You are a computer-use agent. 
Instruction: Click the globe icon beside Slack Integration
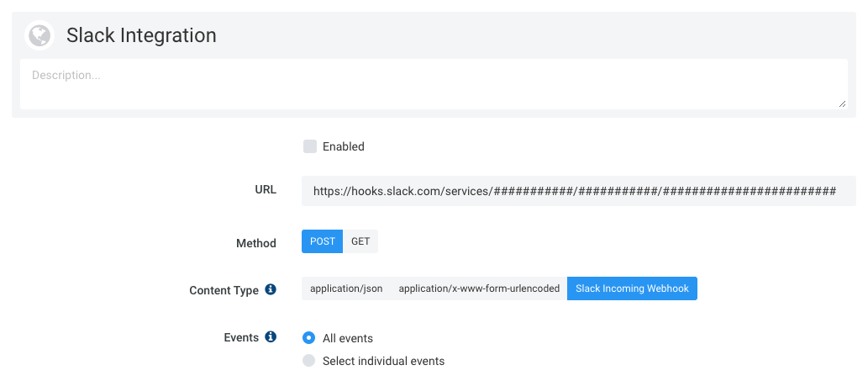[39, 35]
